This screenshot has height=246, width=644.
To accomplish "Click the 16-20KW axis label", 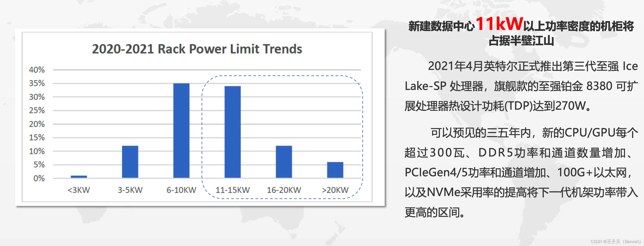I will tap(284, 190).
